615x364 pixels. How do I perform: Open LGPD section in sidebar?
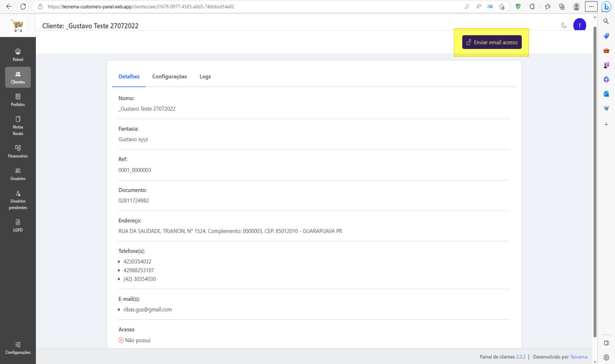point(18,225)
